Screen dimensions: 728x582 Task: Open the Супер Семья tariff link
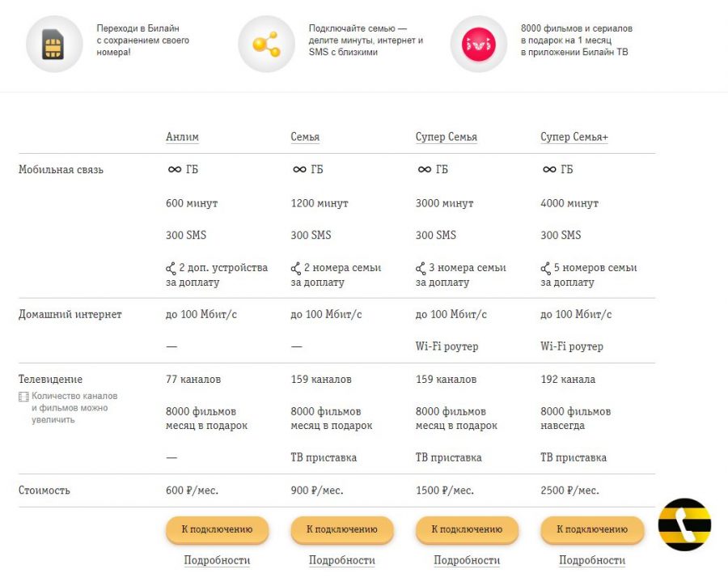tap(447, 137)
